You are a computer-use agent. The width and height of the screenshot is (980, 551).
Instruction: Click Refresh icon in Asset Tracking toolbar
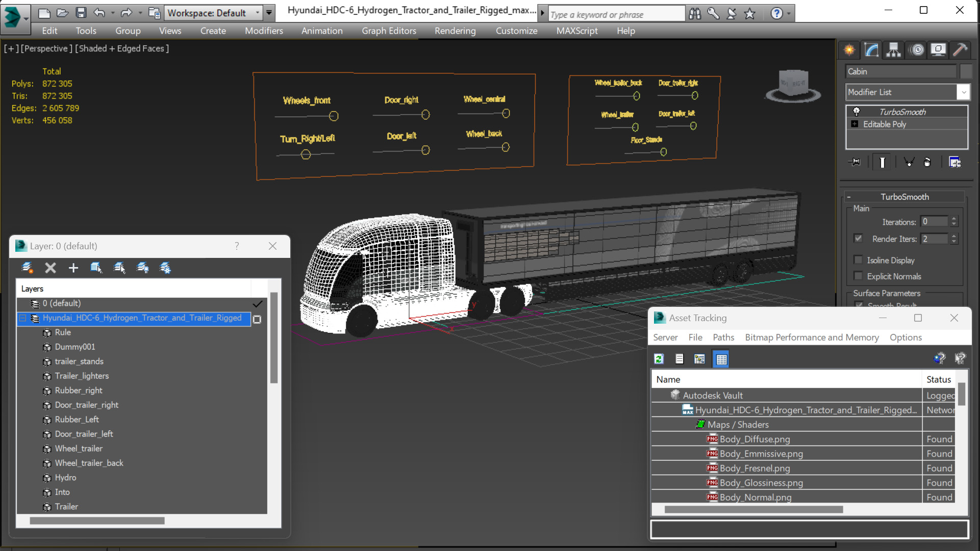(x=659, y=359)
